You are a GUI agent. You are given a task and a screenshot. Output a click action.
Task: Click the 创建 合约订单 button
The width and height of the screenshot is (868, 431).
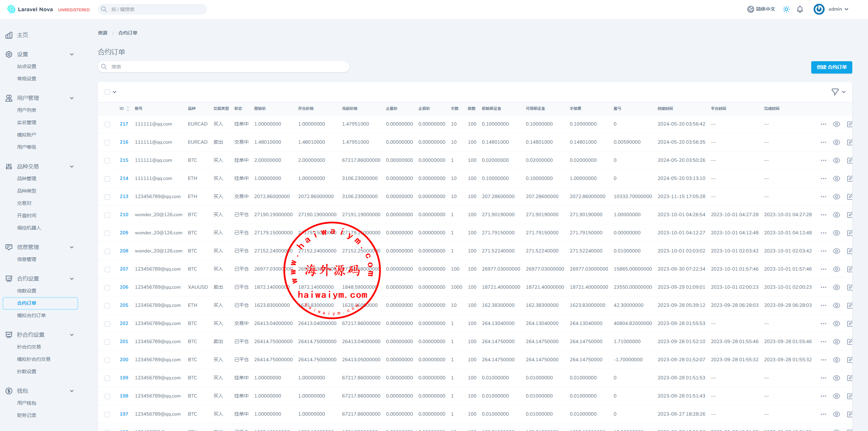[831, 67]
